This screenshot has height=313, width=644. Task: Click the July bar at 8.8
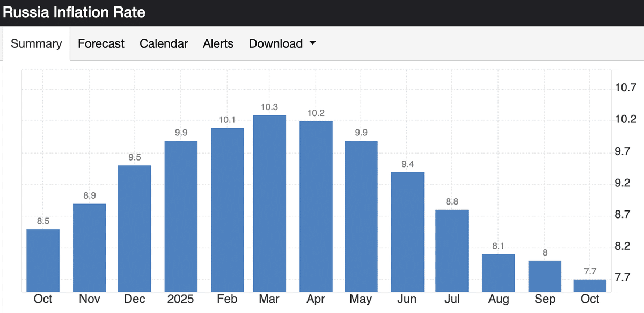pyautogui.click(x=452, y=250)
